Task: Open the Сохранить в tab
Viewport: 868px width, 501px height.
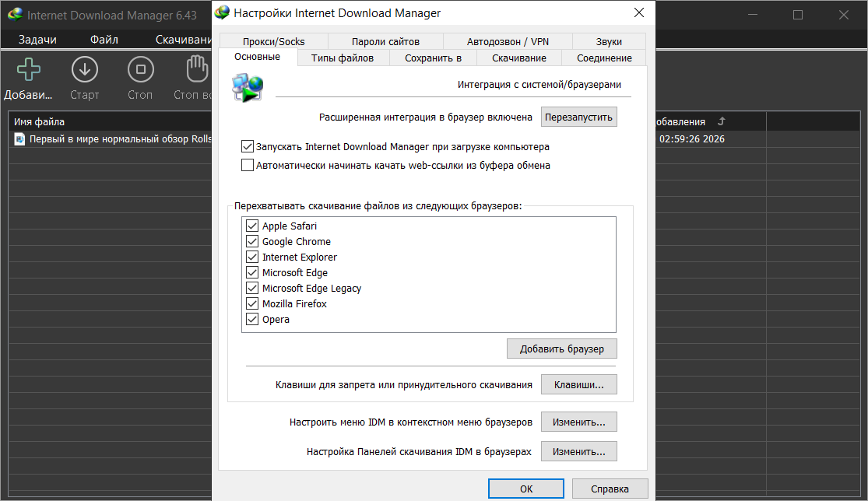Action: (x=433, y=58)
